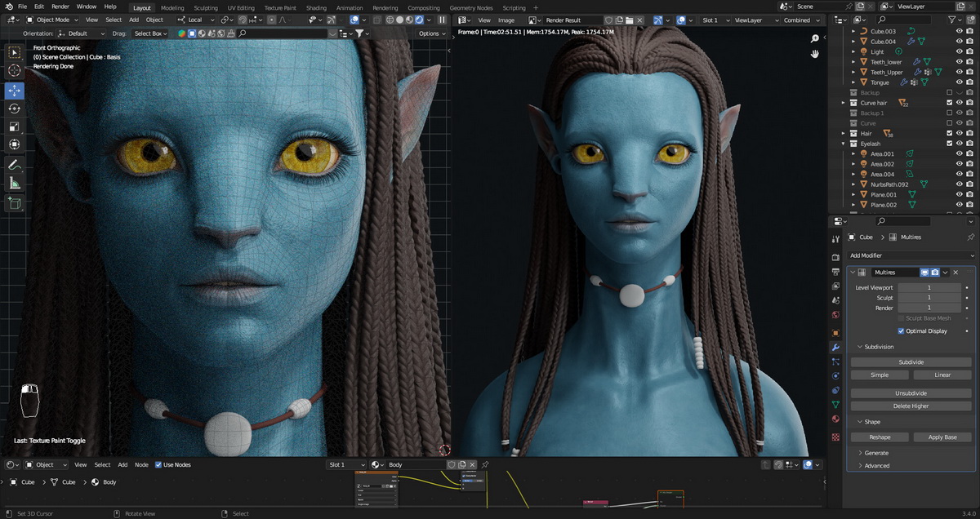Viewport: 980px width, 519px height.
Task: Open the Object Constraints properties tab
Action: point(835,391)
